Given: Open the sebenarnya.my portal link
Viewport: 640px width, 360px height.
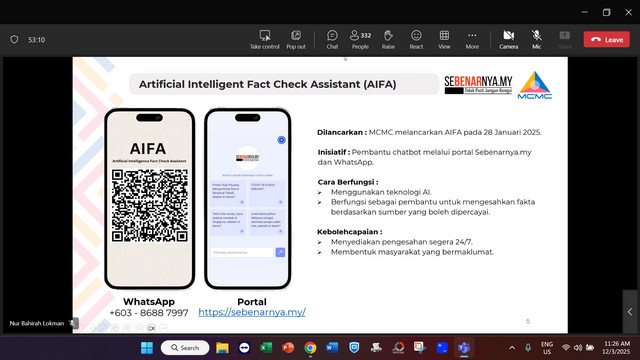Looking at the screenshot, I should click(252, 312).
